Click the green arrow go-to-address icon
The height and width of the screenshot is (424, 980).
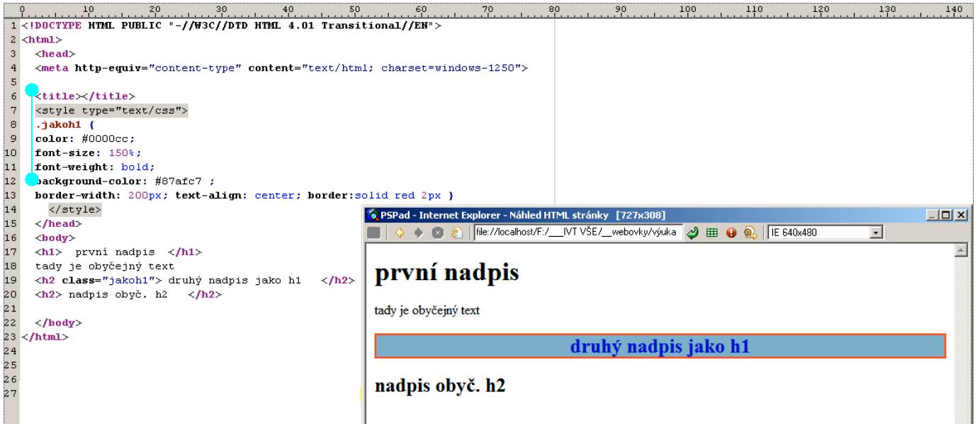(x=693, y=232)
